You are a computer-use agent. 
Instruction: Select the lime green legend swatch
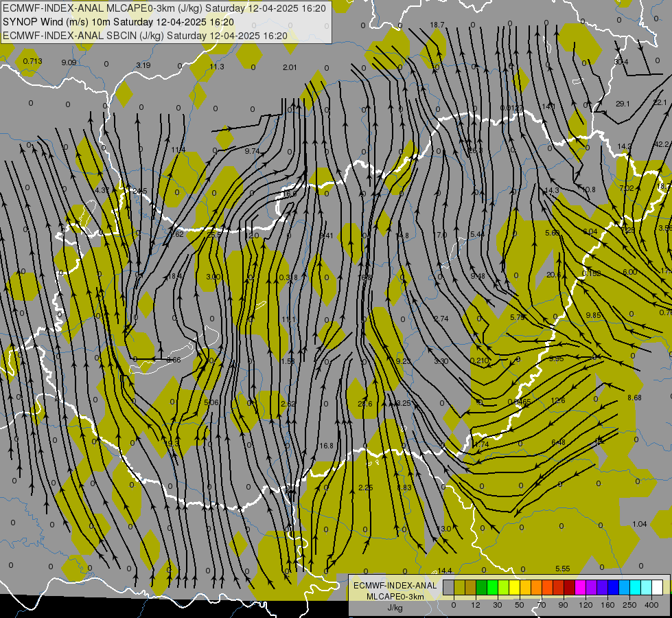point(504,587)
